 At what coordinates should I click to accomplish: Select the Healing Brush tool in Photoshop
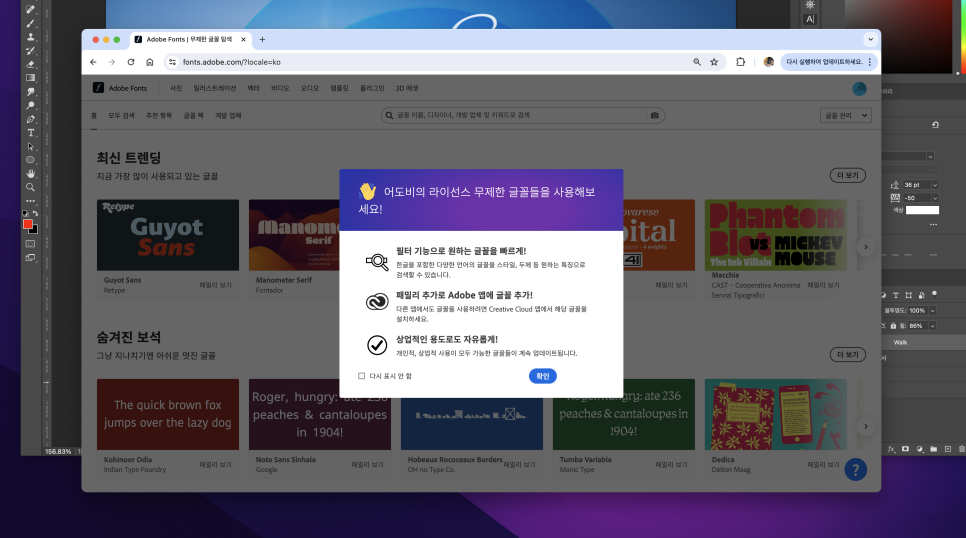pyautogui.click(x=30, y=9)
